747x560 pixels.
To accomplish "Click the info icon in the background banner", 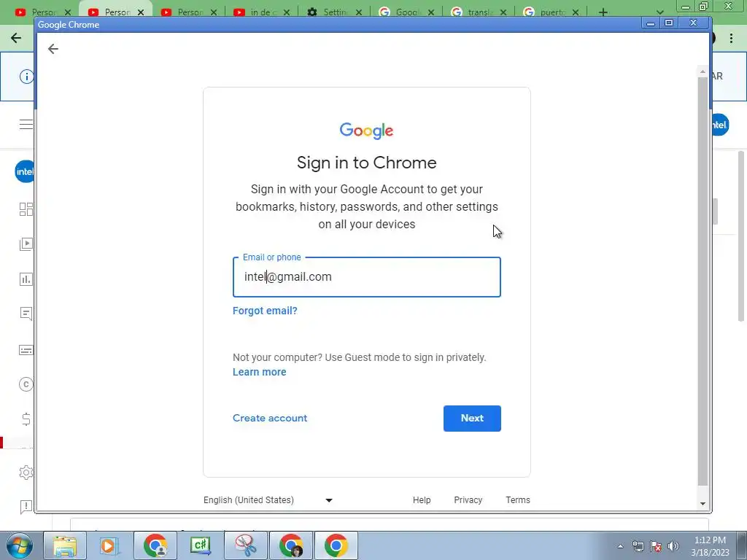I will (27, 76).
